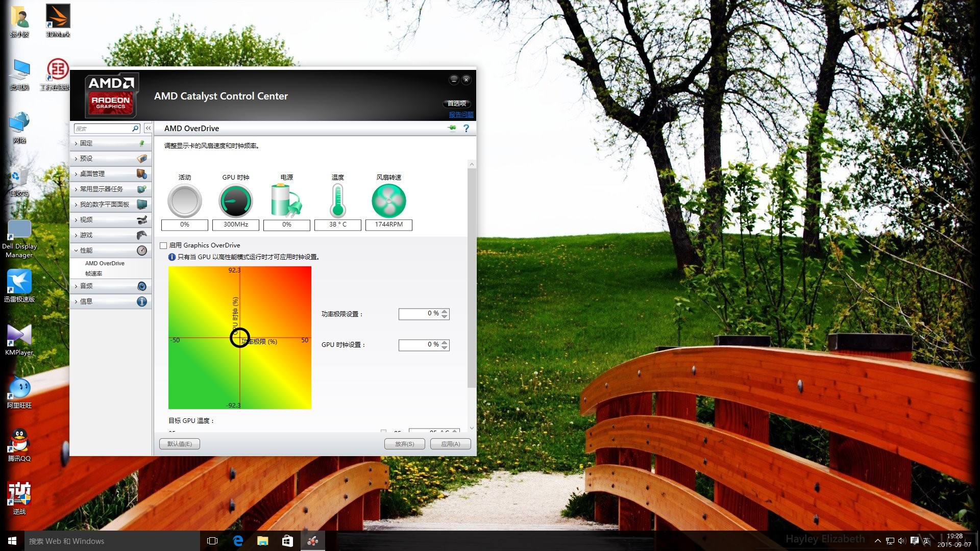Expand the 桌面管理 sidebar category
Image resolution: width=980 pixels, height=551 pixels.
pyautogui.click(x=111, y=174)
